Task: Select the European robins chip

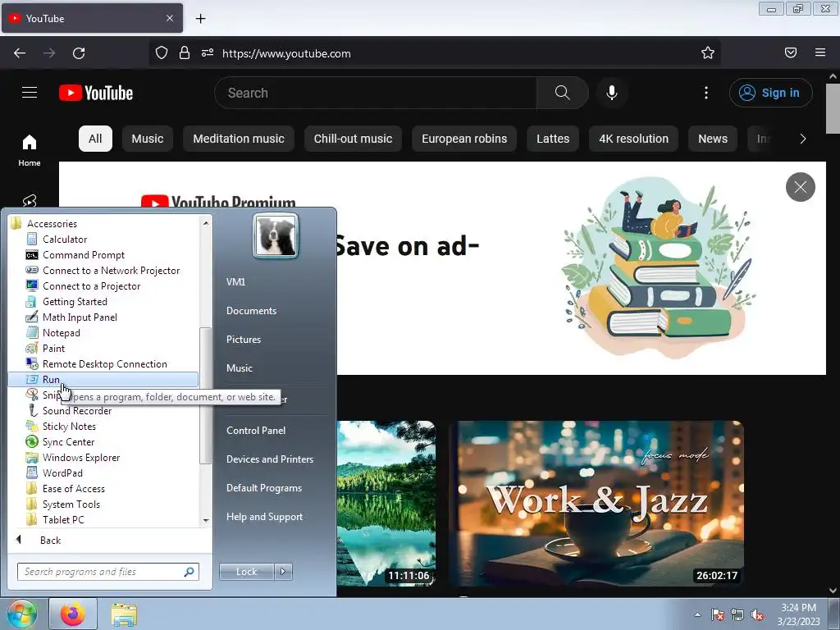Action: 464,139
